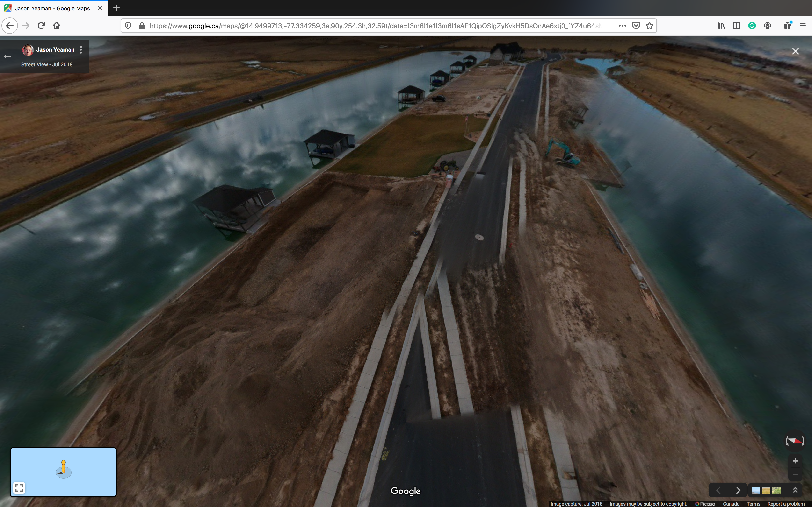Image resolution: width=812 pixels, height=507 pixels.
Task: Open Firefox library bookshelf icon
Action: pyautogui.click(x=721, y=26)
